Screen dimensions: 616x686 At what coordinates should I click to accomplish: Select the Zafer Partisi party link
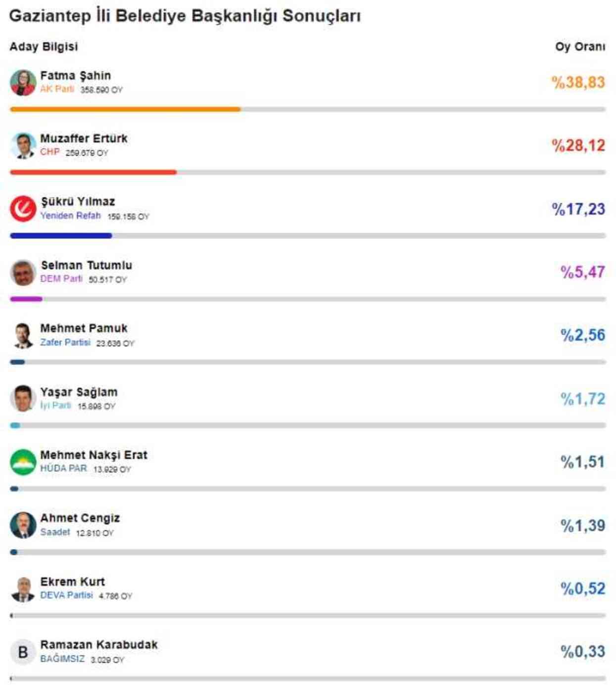[65, 342]
